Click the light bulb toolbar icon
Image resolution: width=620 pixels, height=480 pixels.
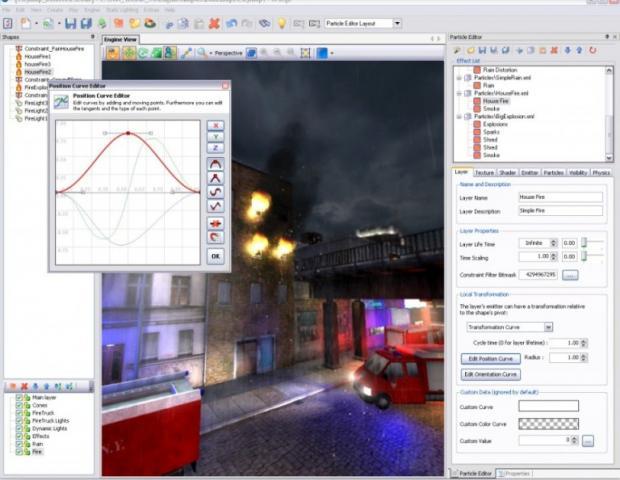point(282,23)
